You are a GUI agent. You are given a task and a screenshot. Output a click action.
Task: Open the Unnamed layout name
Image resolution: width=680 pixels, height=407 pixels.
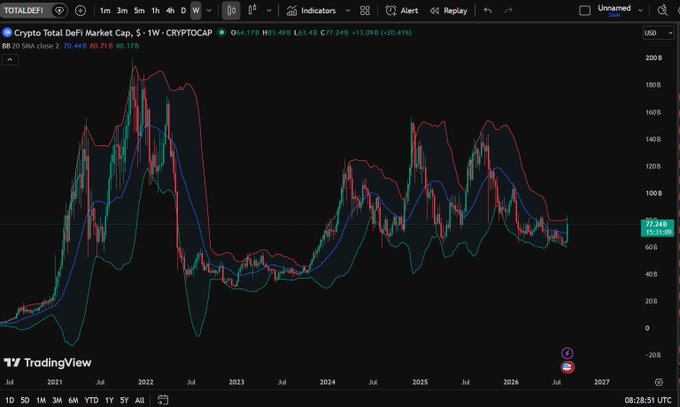tap(614, 10)
